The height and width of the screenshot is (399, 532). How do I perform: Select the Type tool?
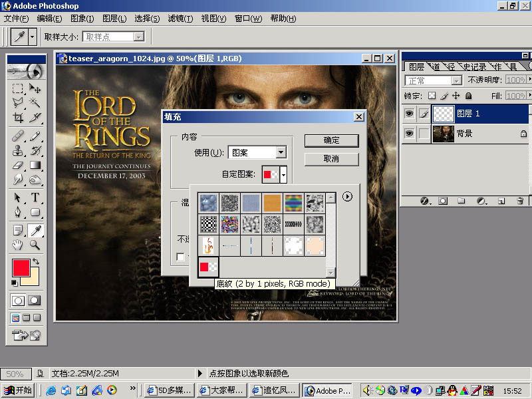coord(35,198)
